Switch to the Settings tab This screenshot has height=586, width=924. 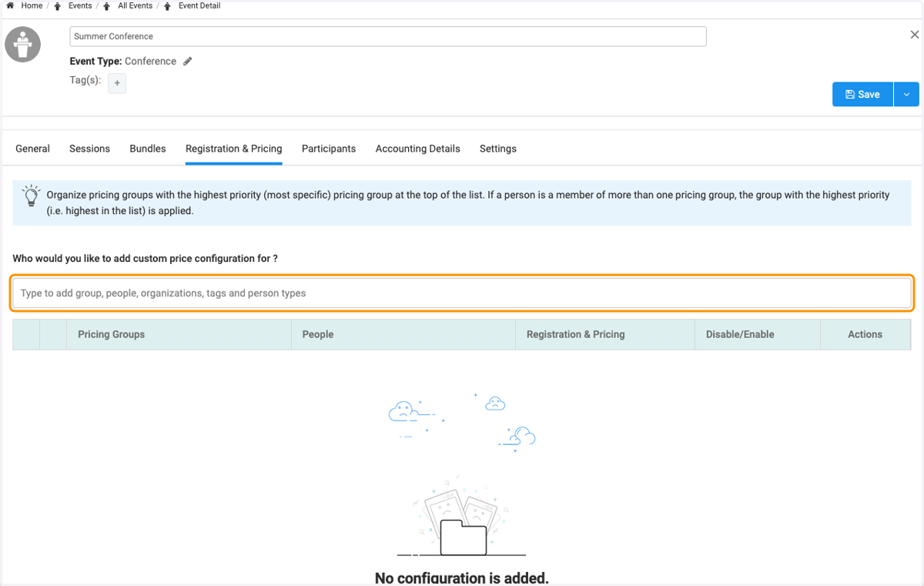click(498, 149)
